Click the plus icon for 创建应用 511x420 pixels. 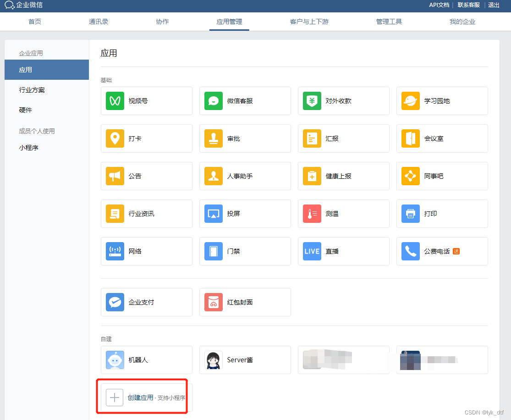pyautogui.click(x=115, y=398)
